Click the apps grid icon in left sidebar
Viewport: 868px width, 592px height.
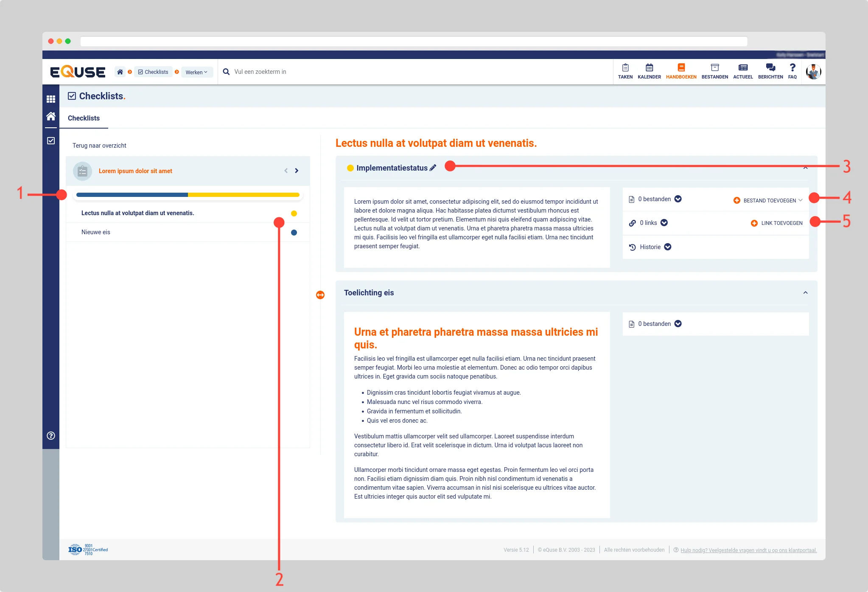(x=51, y=99)
